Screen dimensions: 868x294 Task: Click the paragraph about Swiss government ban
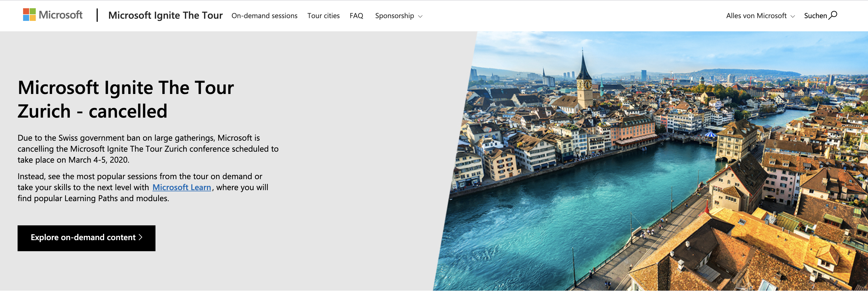(x=148, y=149)
